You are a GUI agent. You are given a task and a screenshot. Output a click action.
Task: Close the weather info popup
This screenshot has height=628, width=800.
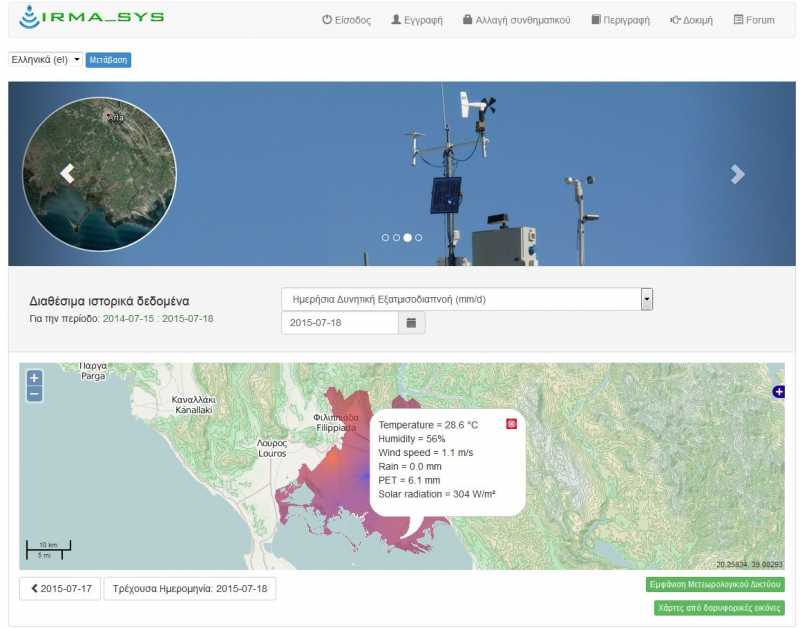pyautogui.click(x=512, y=424)
